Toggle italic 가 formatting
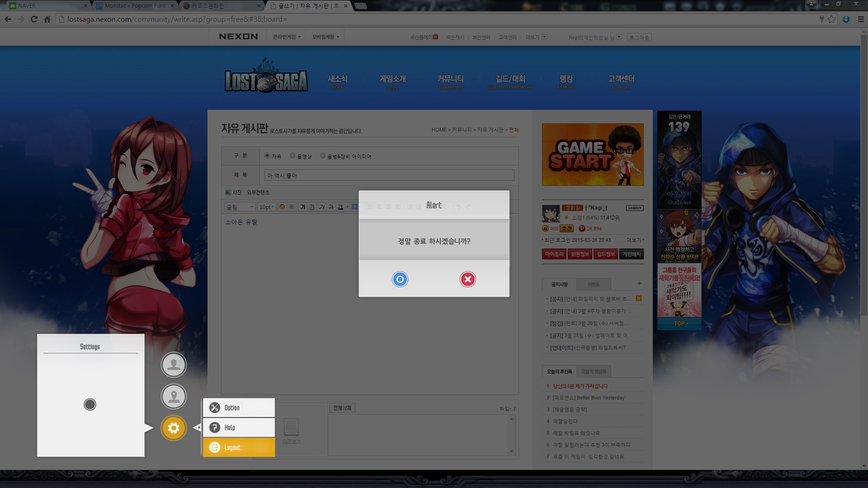 point(322,207)
